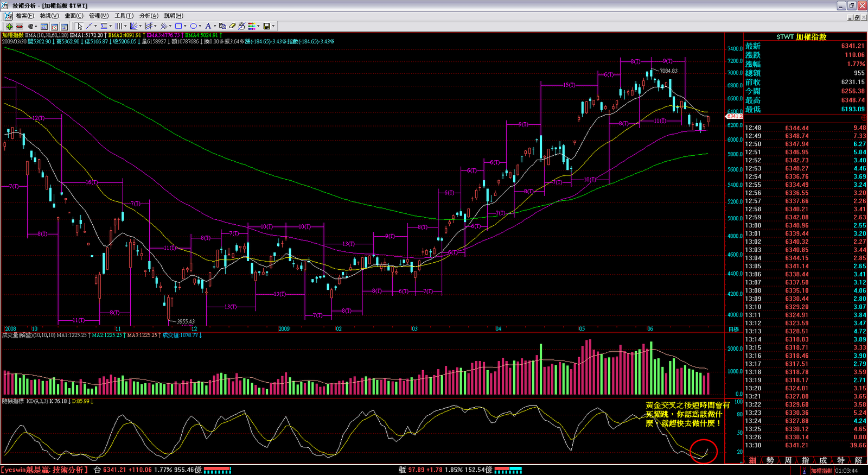Select the trend line drawing tool
This screenshot has height=475, width=868.
click(89, 26)
